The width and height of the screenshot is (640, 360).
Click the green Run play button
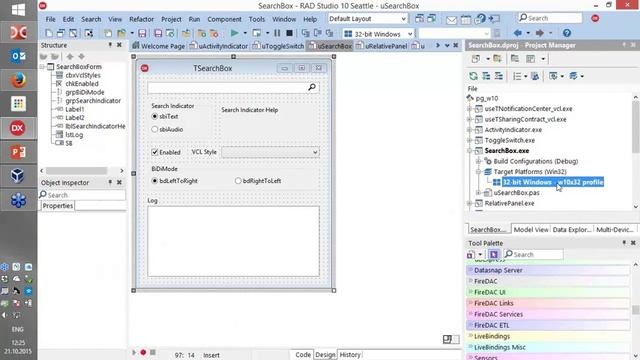[x=234, y=33]
